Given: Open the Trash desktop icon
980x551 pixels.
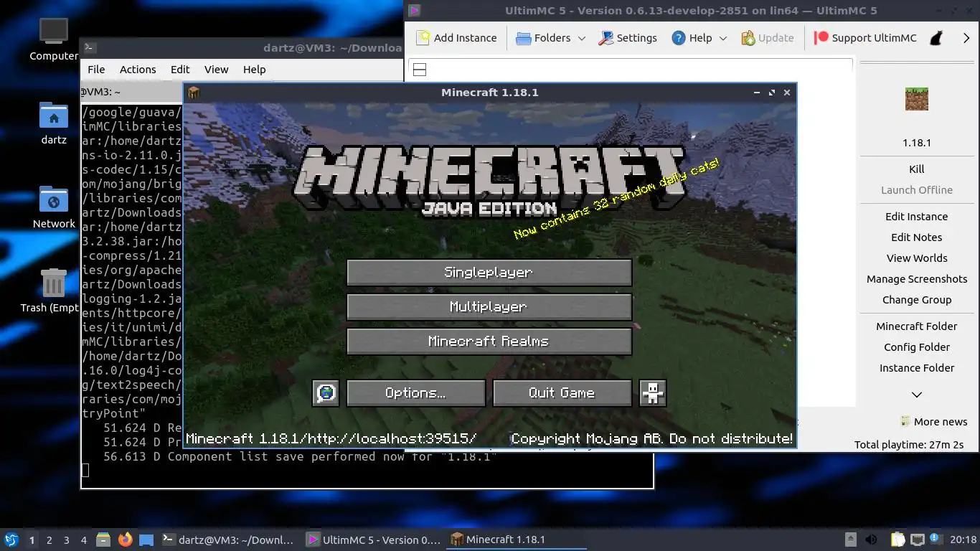Looking at the screenshot, I should point(54,290).
